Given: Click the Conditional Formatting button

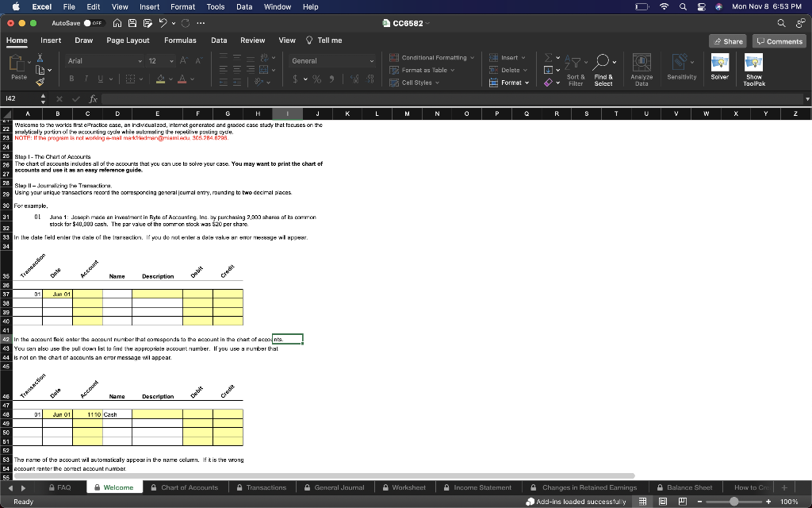Looking at the screenshot, I should 432,57.
